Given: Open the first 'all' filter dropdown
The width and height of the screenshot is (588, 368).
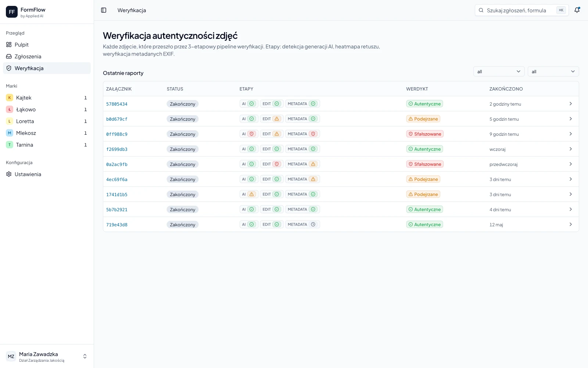Looking at the screenshot, I should click(499, 71).
